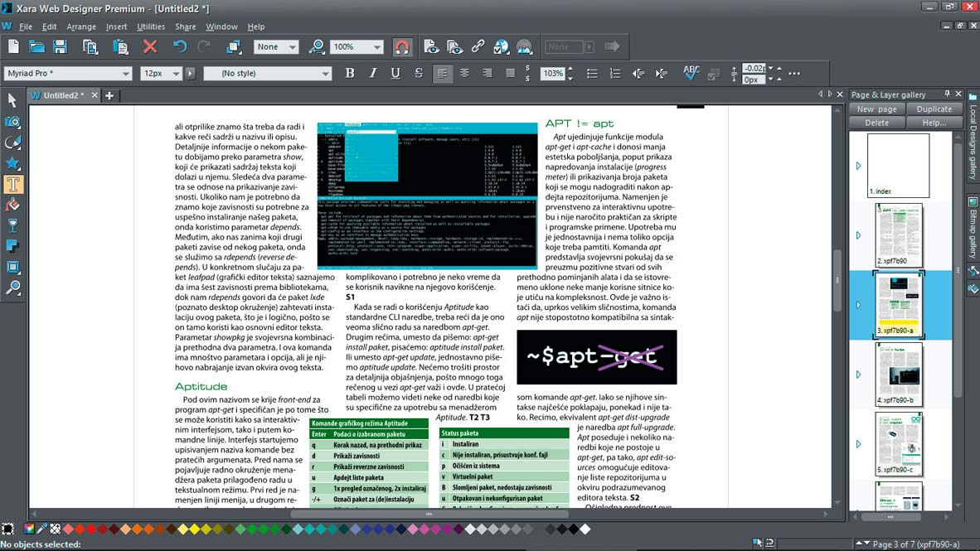Click the Copy icon in the toolbar
The image size is (980, 551).
pyautogui.click(x=90, y=47)
